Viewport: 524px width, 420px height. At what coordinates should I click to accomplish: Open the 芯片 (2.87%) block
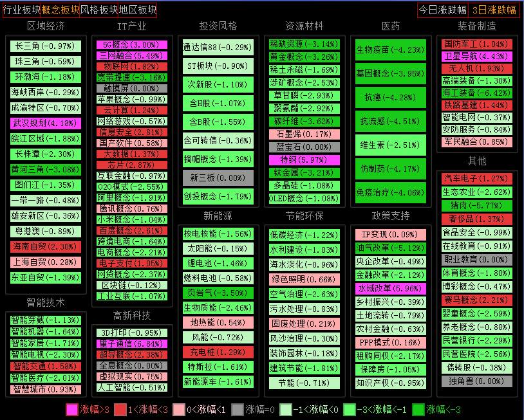pyautogui.click(x=132, y=165)
